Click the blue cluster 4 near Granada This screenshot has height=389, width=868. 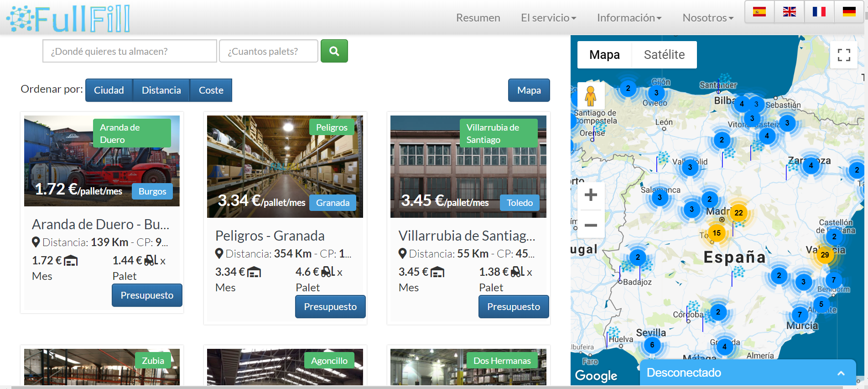(724, 347)
